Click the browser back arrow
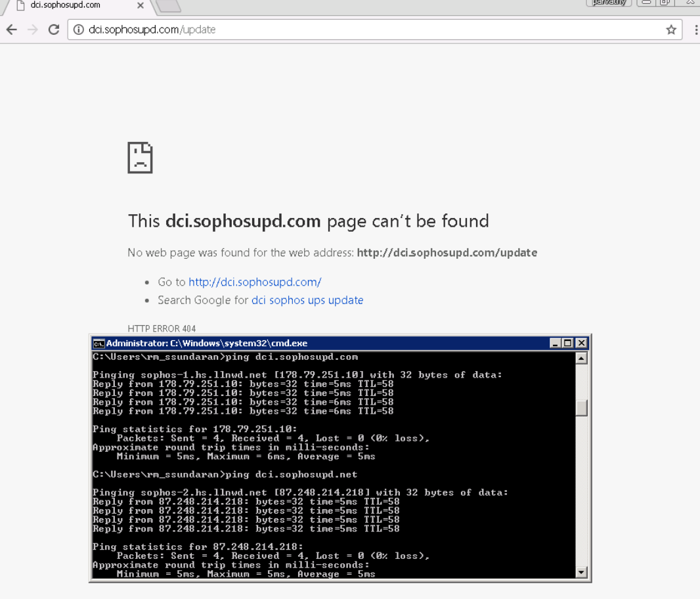Image resolution: width=700 pixels, height=599 pixels. tap(12, 30)
